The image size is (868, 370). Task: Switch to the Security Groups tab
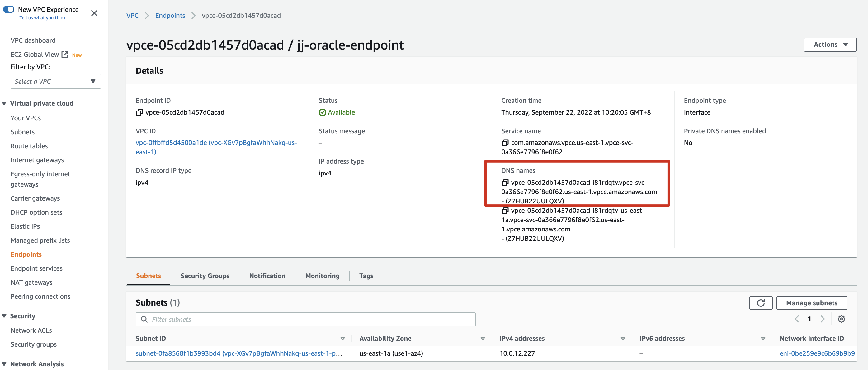point(205,276)
